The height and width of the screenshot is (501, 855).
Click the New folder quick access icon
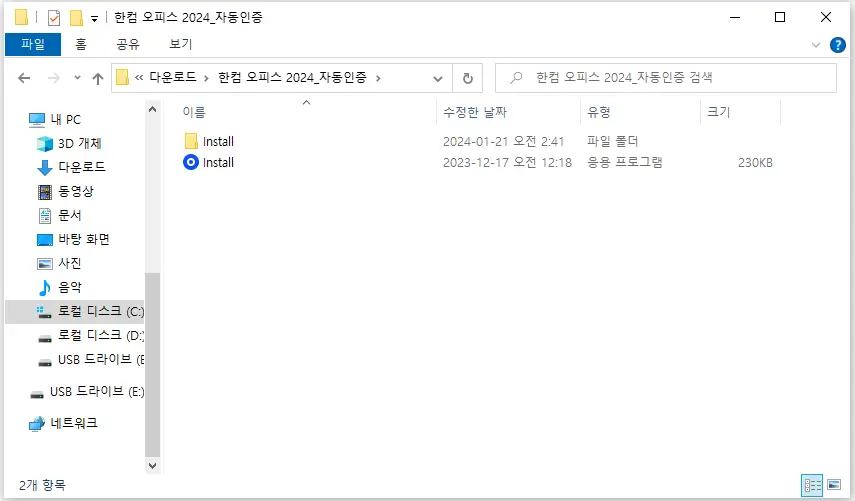[x=76, y=18]
